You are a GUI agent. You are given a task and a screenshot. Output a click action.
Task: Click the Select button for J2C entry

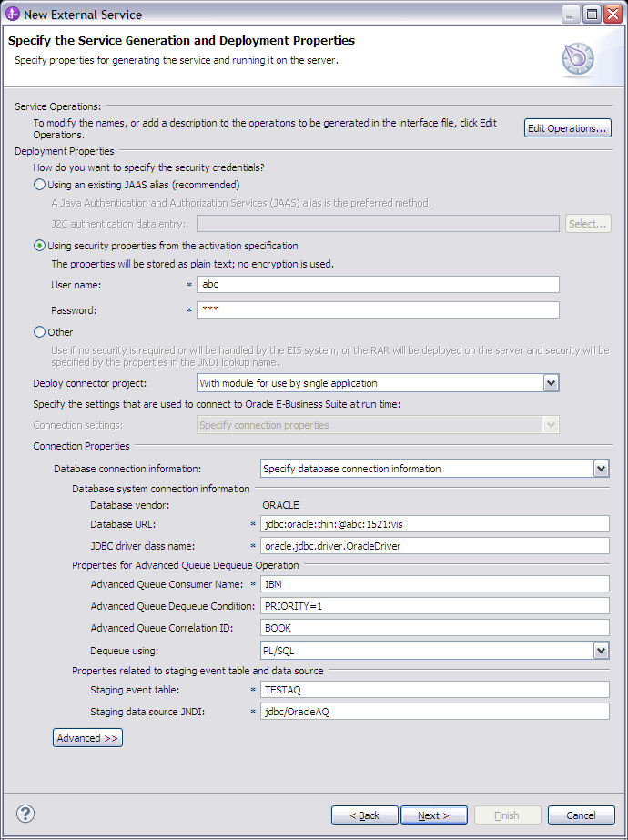(x=588, y=224)
